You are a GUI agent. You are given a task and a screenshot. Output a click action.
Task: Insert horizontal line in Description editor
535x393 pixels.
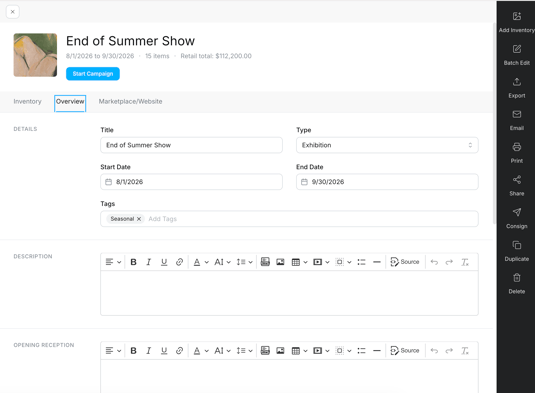coord(377,262)
